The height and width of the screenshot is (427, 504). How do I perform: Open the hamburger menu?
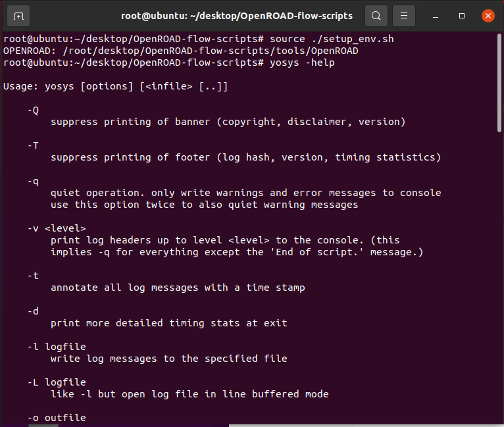coord(404,15)
